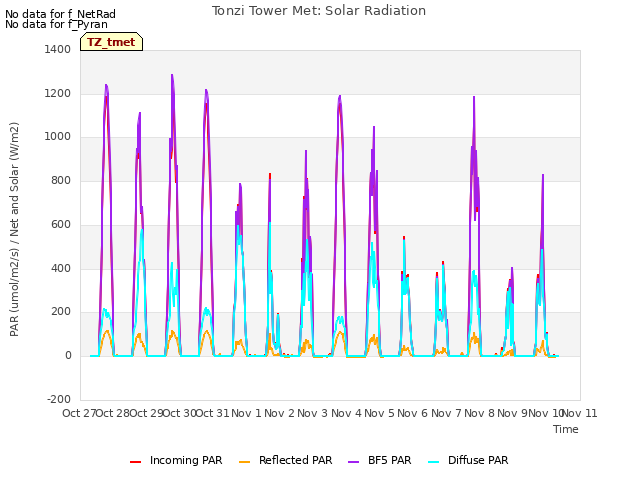Viewport: 640px width, 480px height.
Task: Click the Oct 31 x-axis tick label
Action: point(213,413)
